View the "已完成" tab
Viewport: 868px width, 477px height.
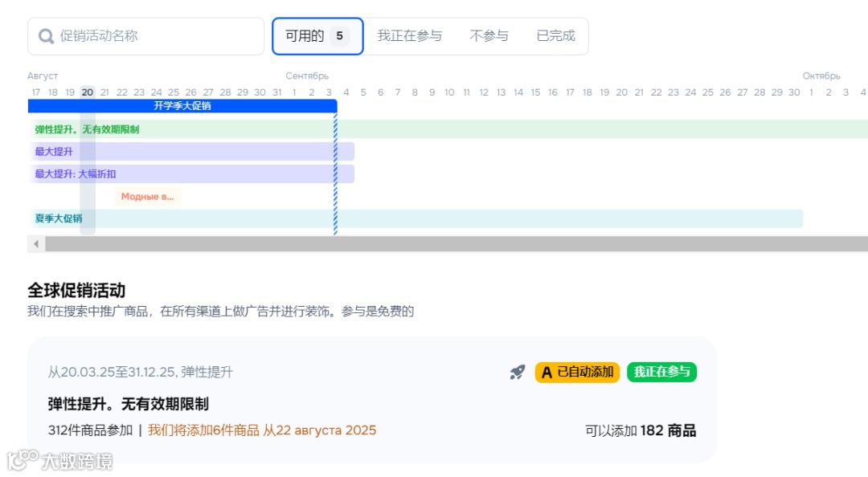click(555, 35)
